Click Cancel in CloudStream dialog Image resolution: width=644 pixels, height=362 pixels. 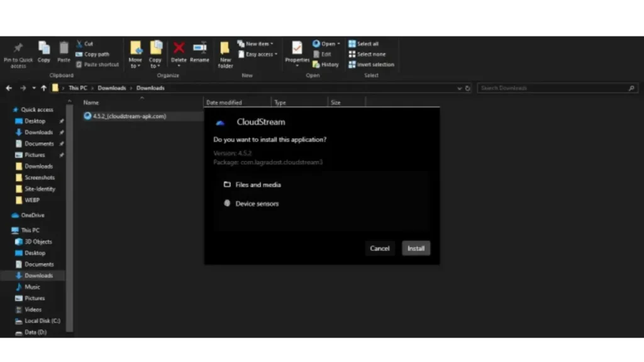click(379, 248)
